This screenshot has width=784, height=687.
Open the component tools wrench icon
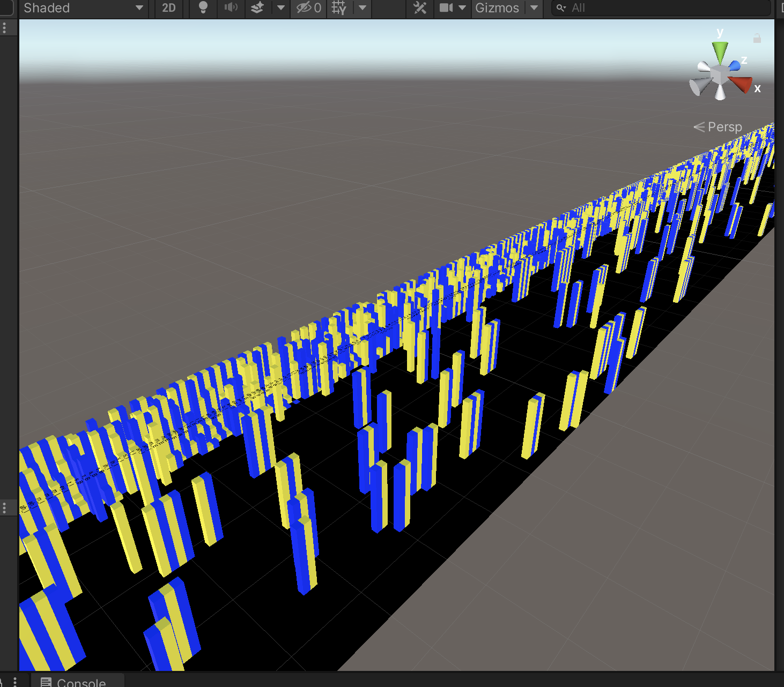pyautogui.click(x=420, y=8)
